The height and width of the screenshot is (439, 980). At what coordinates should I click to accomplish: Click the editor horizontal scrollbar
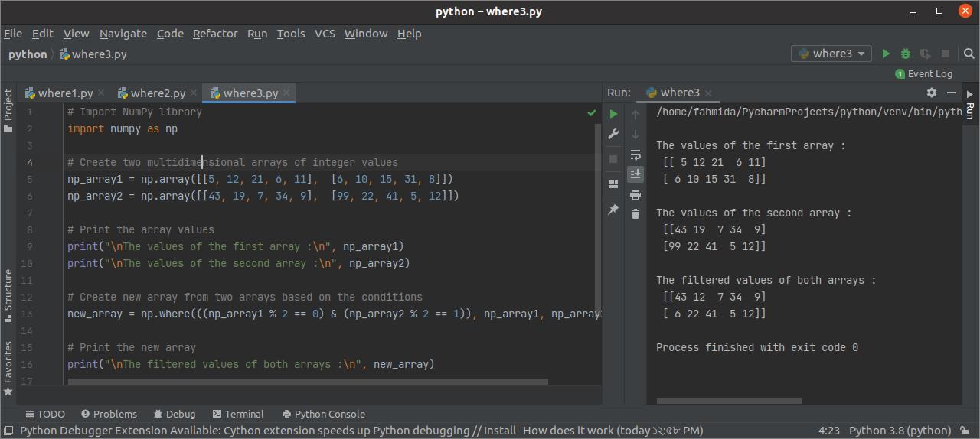tap(308, 381)
